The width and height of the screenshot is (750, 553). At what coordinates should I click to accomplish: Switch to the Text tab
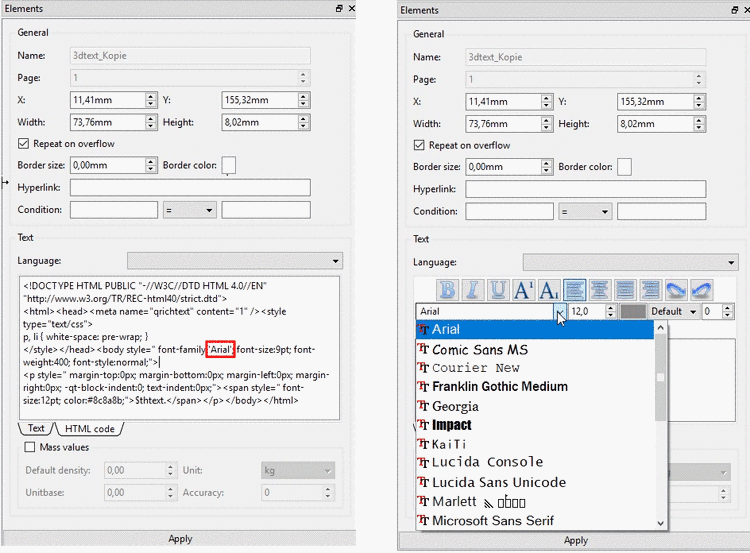36,429
